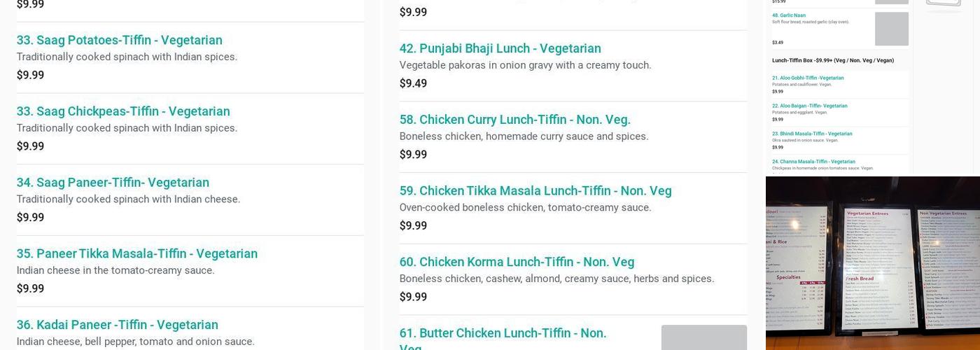Open Paneer Tikka Masala-Tiffin item

[136, 253]
